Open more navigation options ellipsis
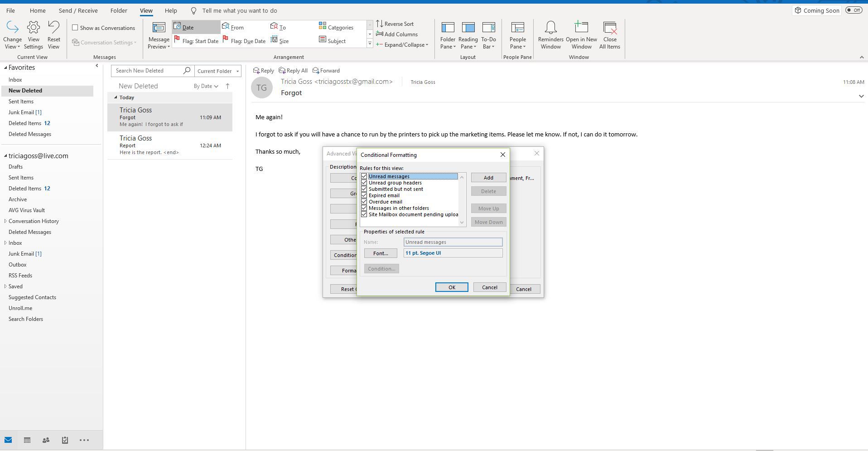 click(84, 440)
